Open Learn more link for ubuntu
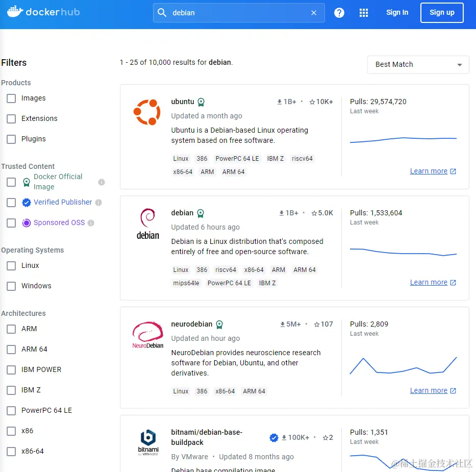The height and width of the screenshot is (472, 476). point(429,171)
